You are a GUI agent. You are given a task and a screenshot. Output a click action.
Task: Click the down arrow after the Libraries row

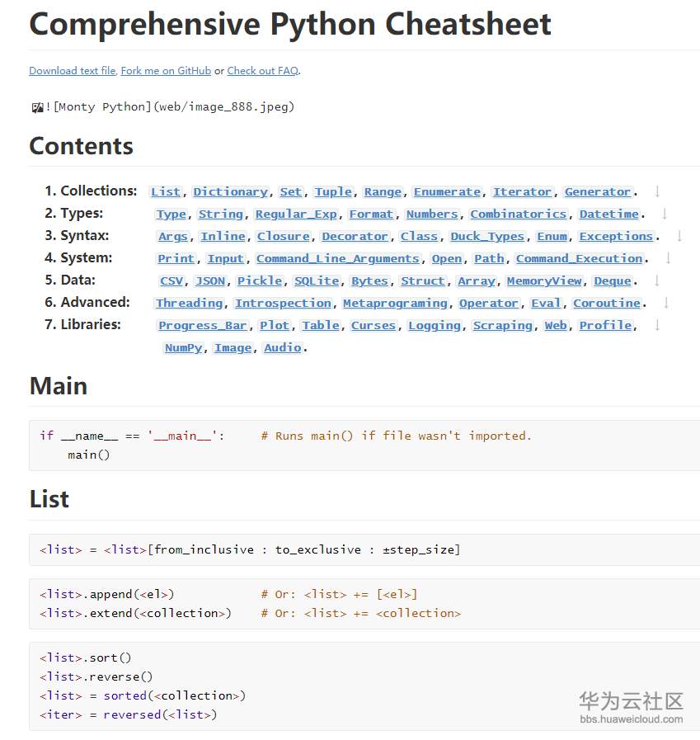click(657, 325)
